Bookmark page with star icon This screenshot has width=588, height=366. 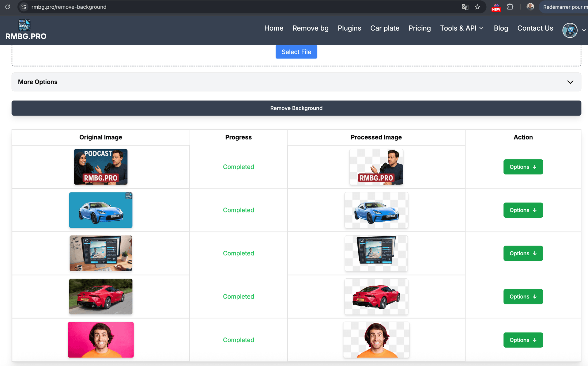point(477,7)
